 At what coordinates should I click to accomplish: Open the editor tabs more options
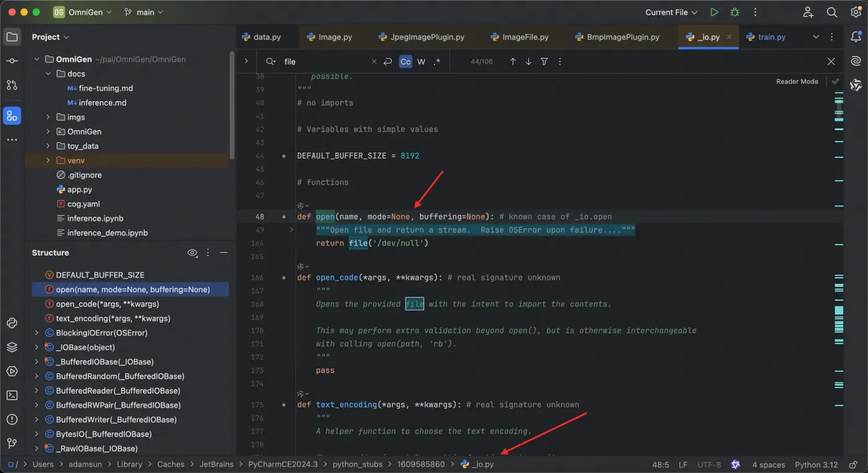tap(831, 37)
